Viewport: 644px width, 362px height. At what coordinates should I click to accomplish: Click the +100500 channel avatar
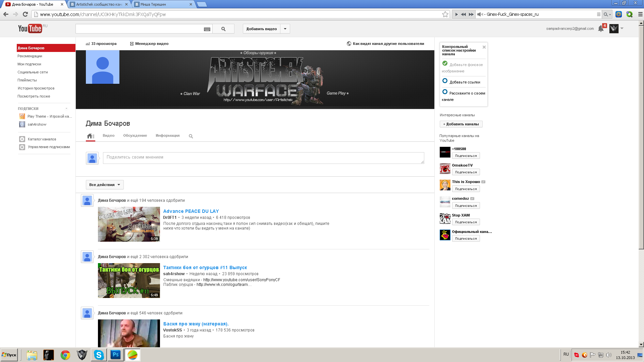tap(445, 152)
